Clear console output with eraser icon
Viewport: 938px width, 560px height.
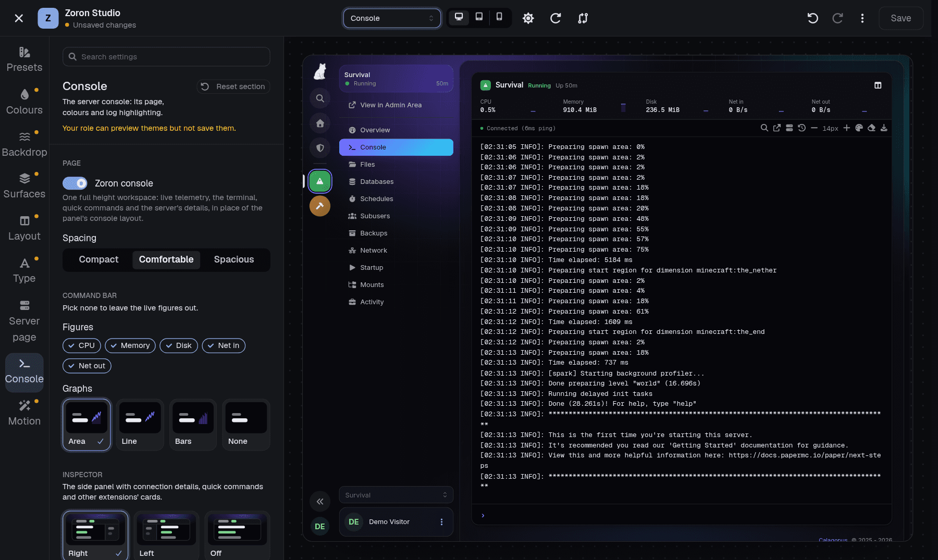pos(871,128)
